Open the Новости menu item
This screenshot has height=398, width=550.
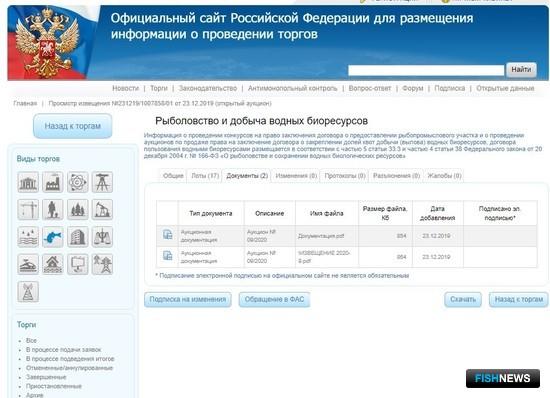(126, 88)
